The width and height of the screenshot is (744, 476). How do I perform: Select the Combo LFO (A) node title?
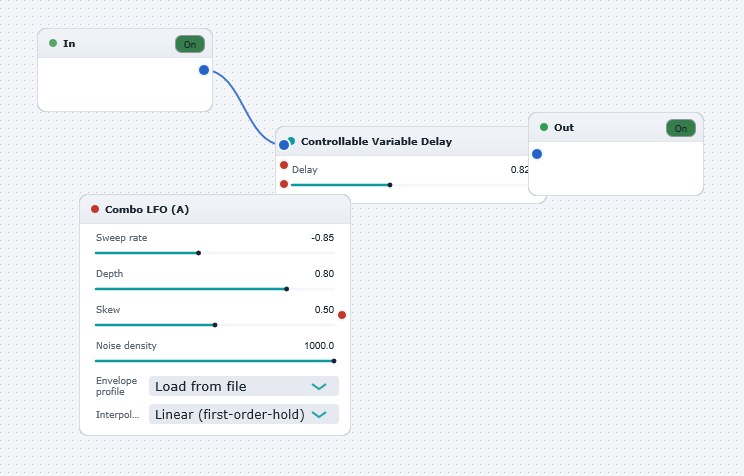pyautogui.click(x=147, y=209)
